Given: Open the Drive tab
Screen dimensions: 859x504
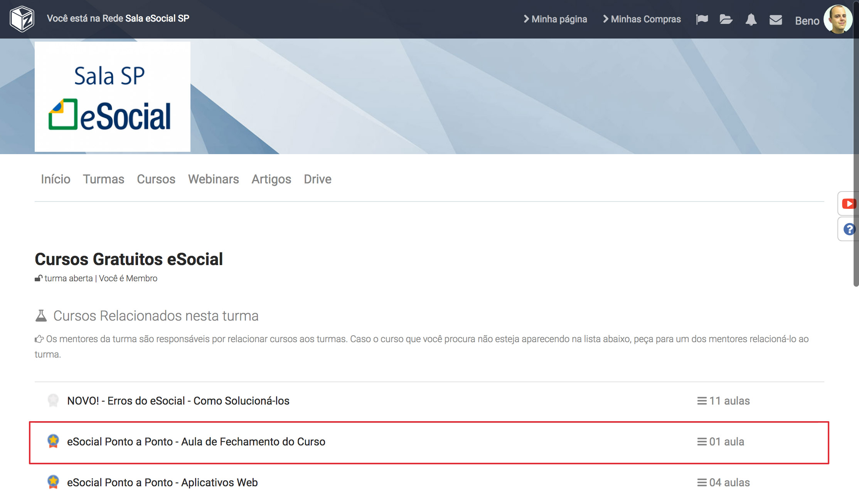Looking at the screenshot, I should (317, 179).
